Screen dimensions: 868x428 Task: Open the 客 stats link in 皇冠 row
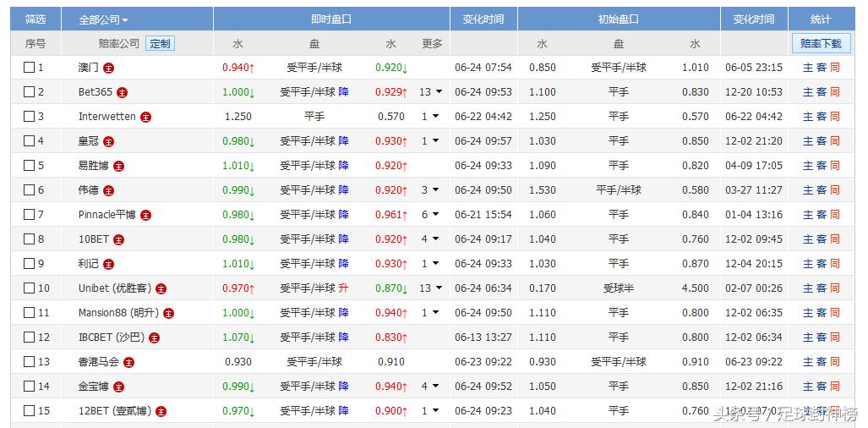coord(821,141)
